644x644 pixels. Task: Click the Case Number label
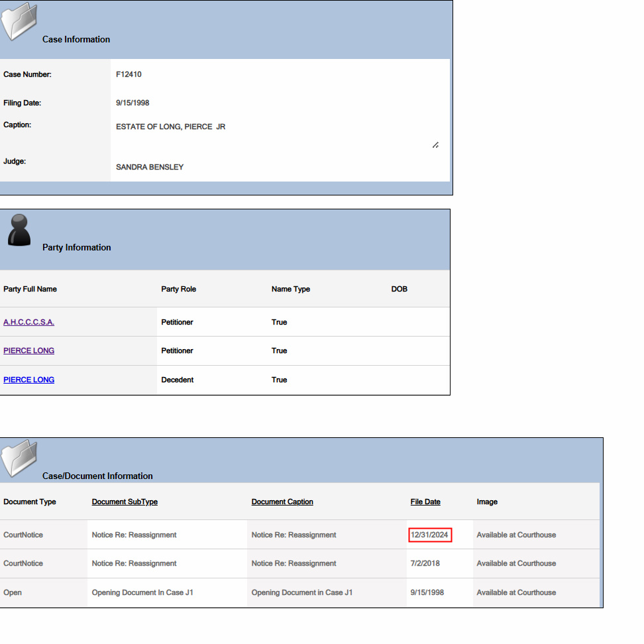click(x=28, y=74)
